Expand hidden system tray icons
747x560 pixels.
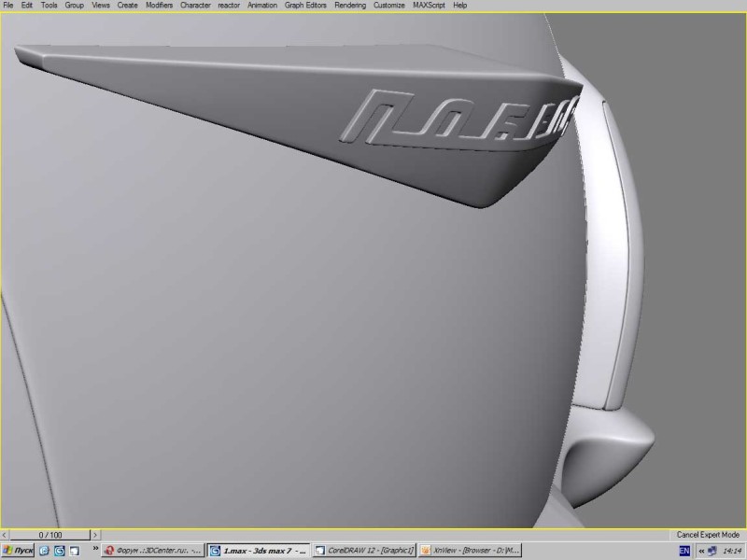(701, 551)
